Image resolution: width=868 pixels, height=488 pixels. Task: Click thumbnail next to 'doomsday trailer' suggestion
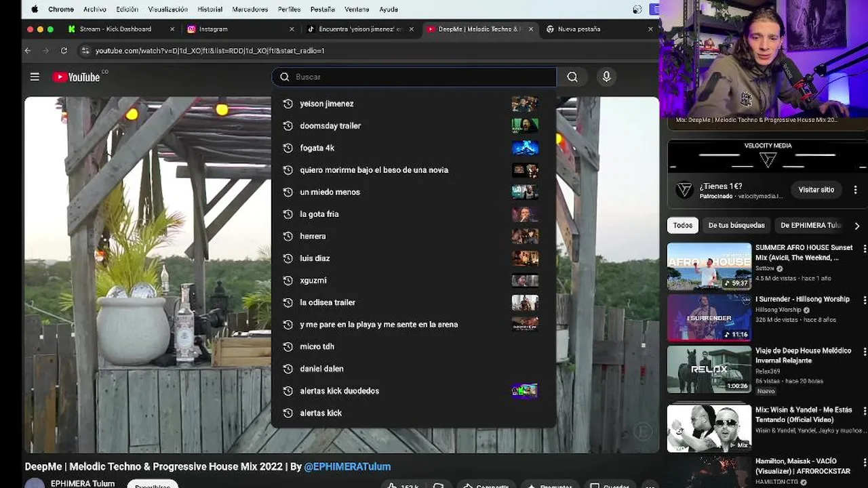[x=525, y=125]
